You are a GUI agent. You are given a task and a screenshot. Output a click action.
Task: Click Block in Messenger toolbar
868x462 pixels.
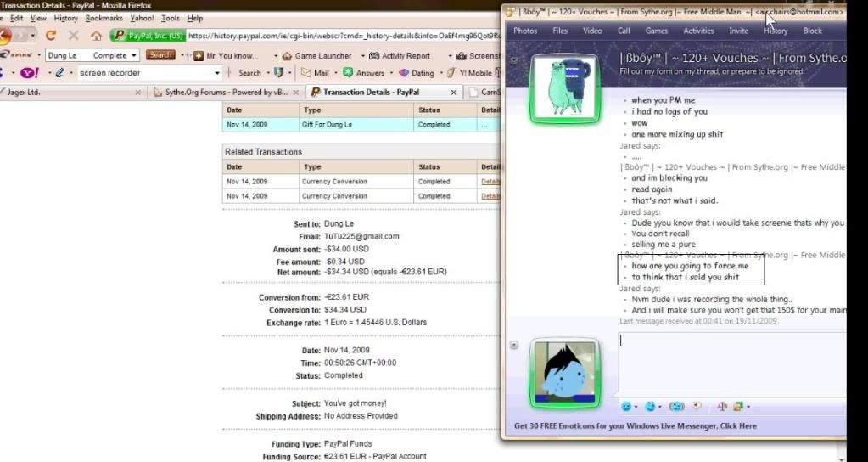[813, 31]
